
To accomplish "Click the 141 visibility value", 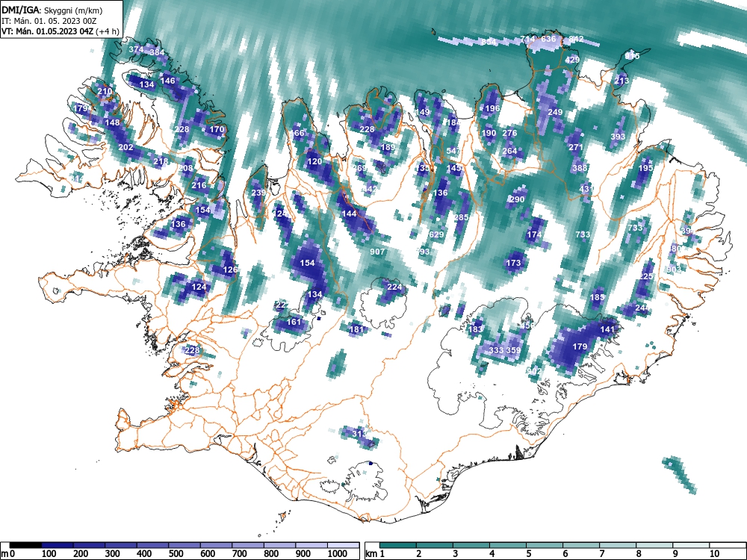I will (x=607, y=329).
